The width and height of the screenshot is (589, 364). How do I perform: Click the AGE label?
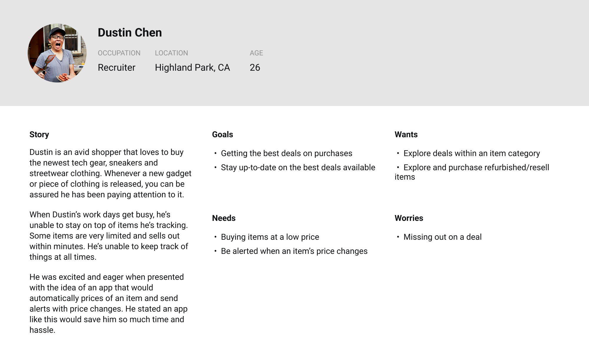coord(257,53)
